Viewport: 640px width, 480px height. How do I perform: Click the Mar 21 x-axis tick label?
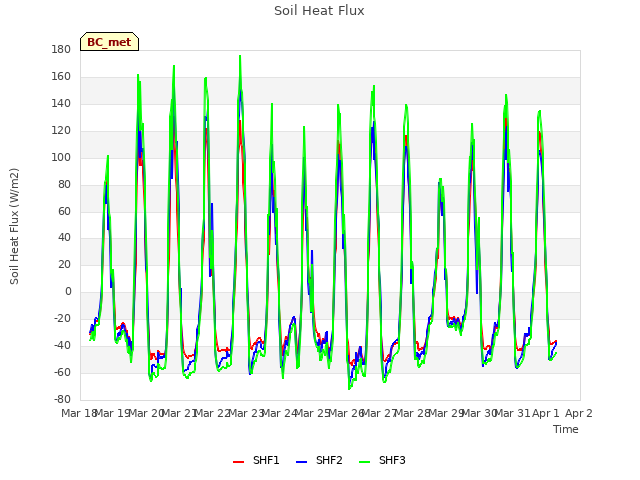(x=179, y=413)
